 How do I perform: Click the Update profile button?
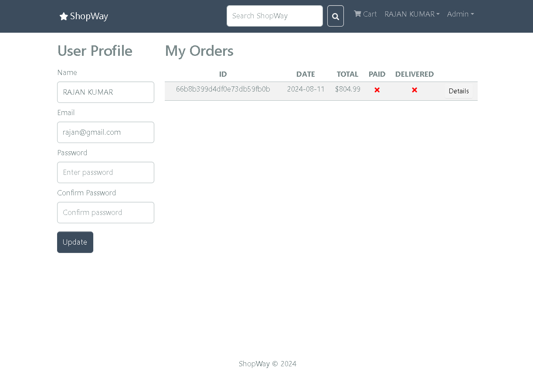[75, 242]
